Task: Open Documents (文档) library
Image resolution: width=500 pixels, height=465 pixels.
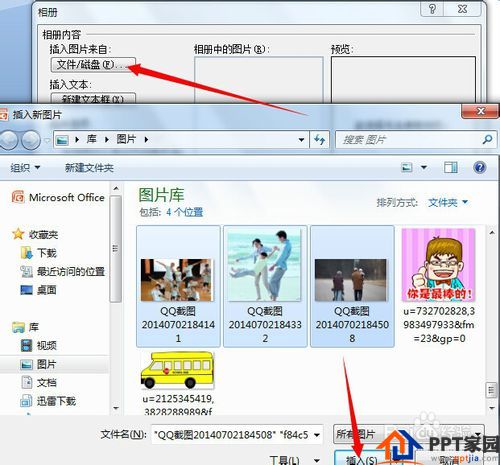Action: pyautogui.click(x=39, y=382)
